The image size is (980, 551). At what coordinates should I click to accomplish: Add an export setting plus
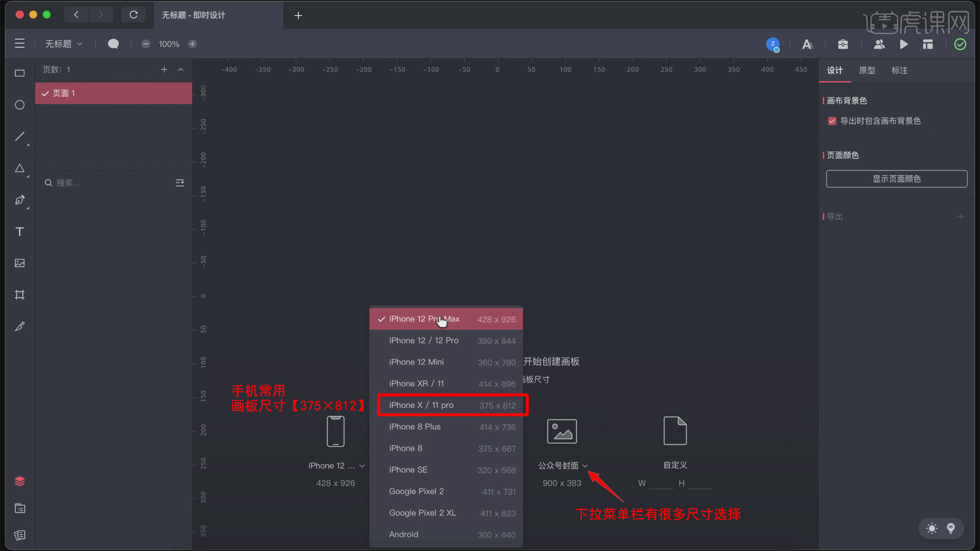961,216
